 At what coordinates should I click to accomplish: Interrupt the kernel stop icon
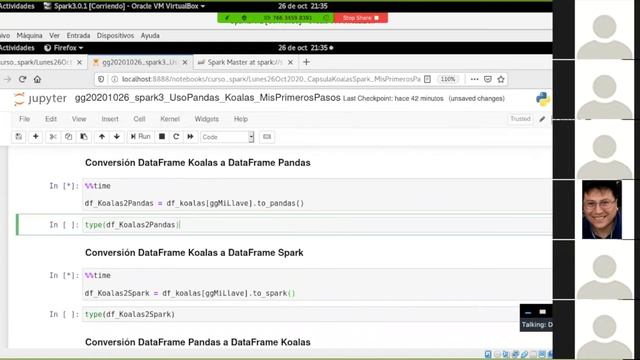[162, 137]
